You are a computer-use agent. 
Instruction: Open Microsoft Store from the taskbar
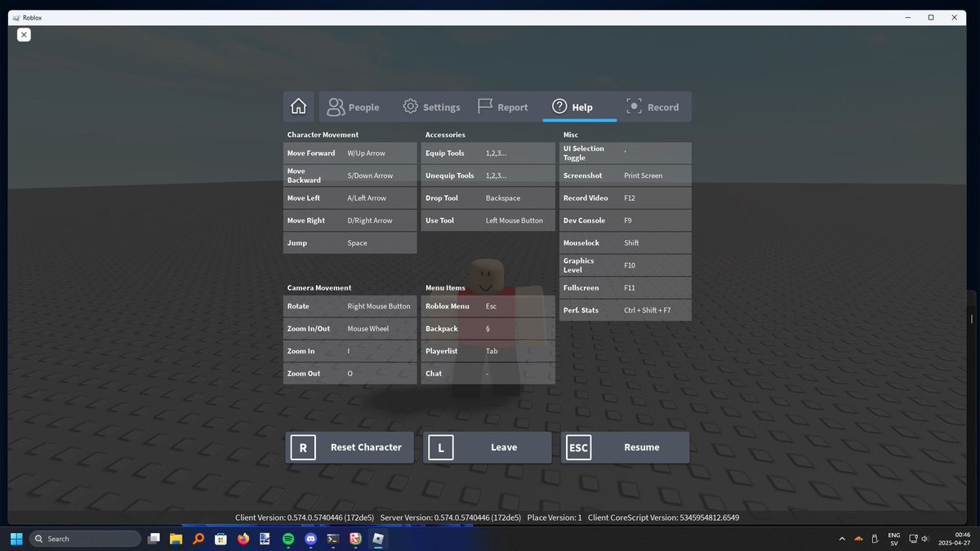point(220,539)
